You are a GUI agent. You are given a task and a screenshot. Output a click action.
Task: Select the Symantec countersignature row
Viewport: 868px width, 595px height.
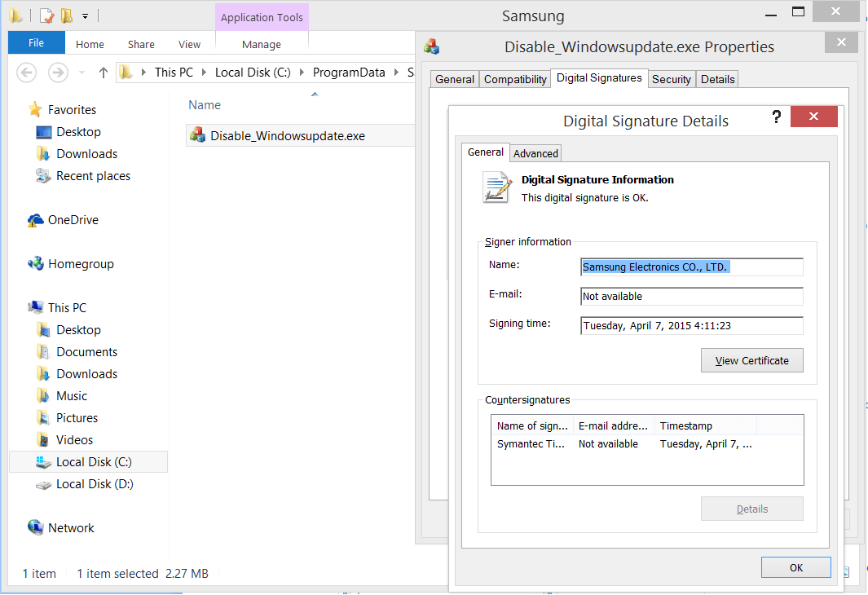click(x=646, y=444)
